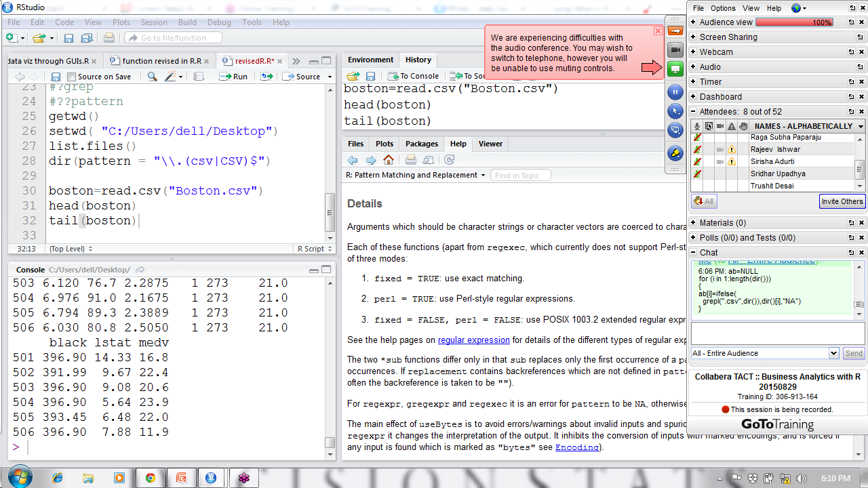The image size is (868, 488).
Task: Toggle mute for Rajeev Ishwar
Action: point(696,149)
